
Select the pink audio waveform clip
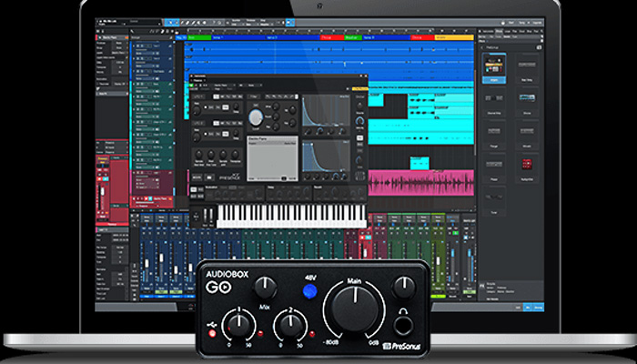420,181
